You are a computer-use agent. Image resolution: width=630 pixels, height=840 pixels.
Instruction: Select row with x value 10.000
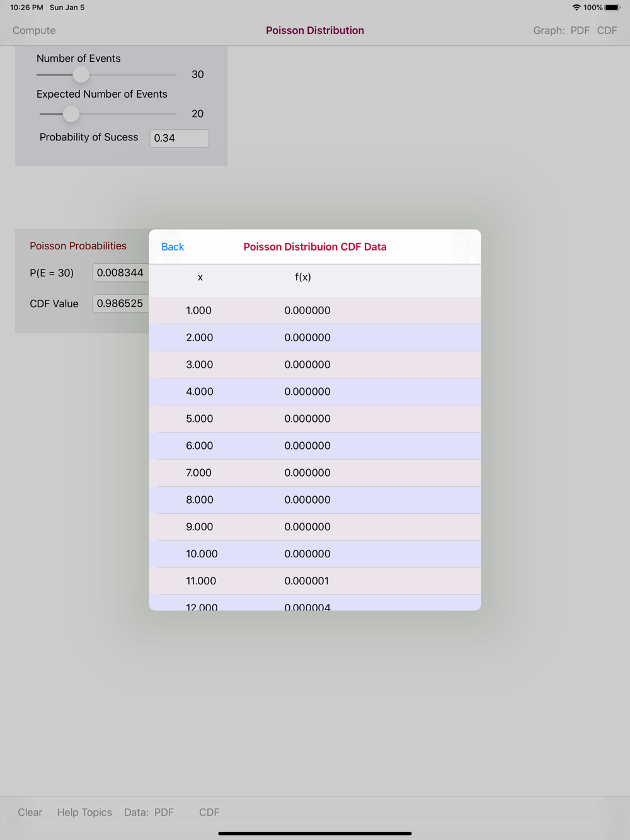[315, 554]
